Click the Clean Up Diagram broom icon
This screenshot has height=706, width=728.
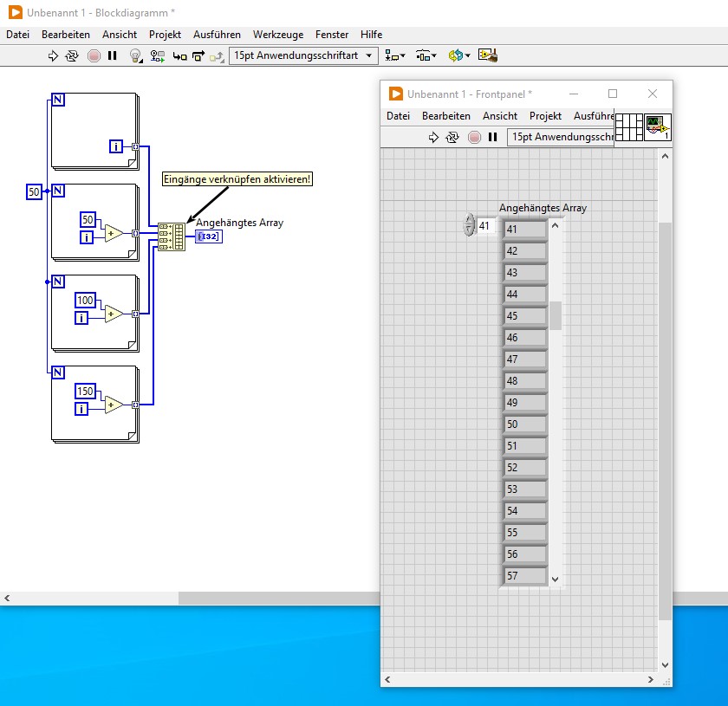click(x=487, y=55)
